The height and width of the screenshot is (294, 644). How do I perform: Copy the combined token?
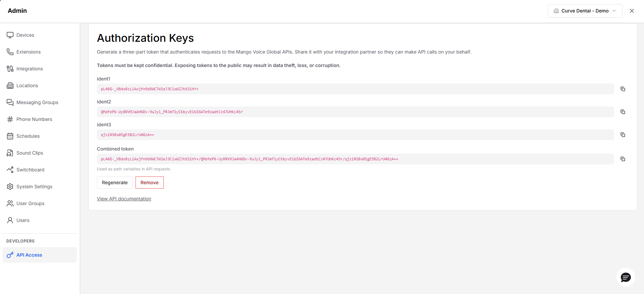pyautogui.click(x=623, y=159)
